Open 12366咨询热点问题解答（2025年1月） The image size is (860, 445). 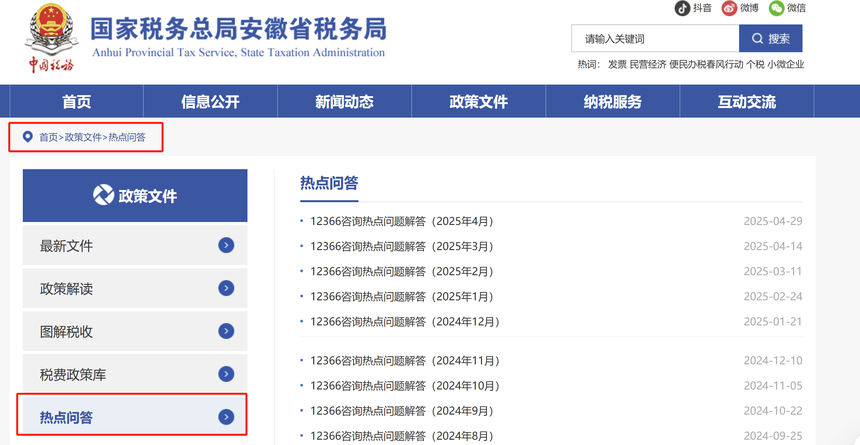[x=402, y=296]
